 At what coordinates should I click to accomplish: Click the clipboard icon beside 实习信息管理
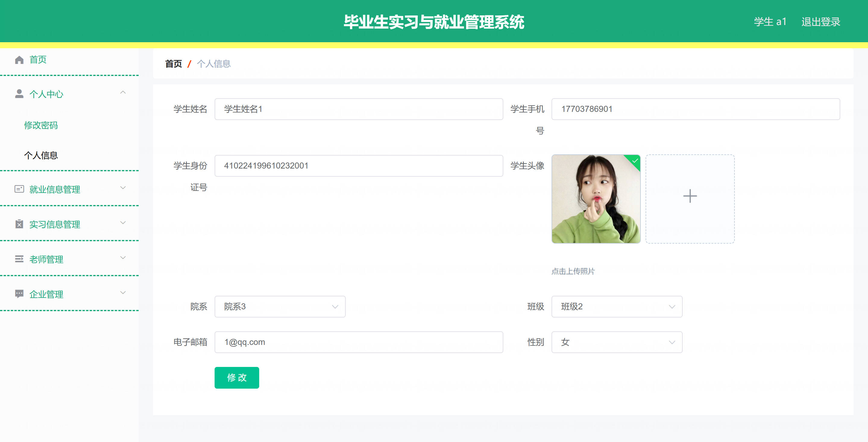coord(19,224)
